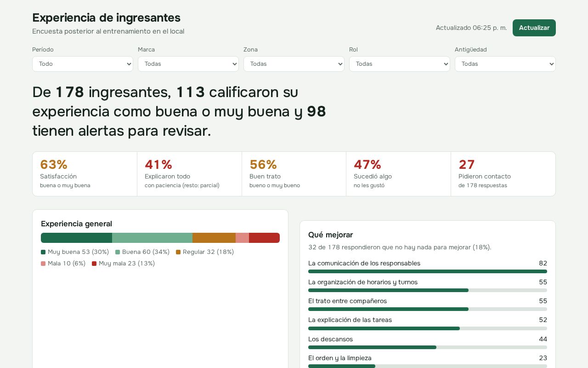The height and width of the screenshot is (368, 588).
Task: Click the Experiencia general heading
Action: (x=76, y=224)
